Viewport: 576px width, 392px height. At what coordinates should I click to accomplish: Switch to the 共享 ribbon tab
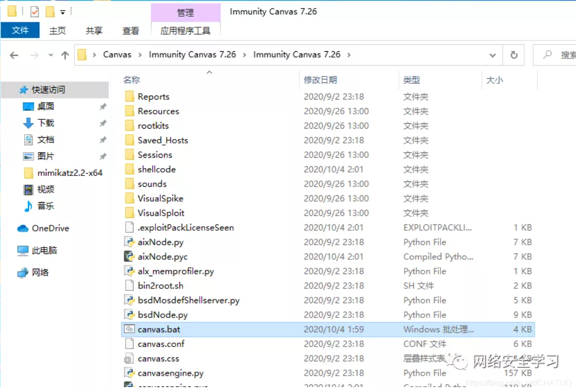coord(94,31)
